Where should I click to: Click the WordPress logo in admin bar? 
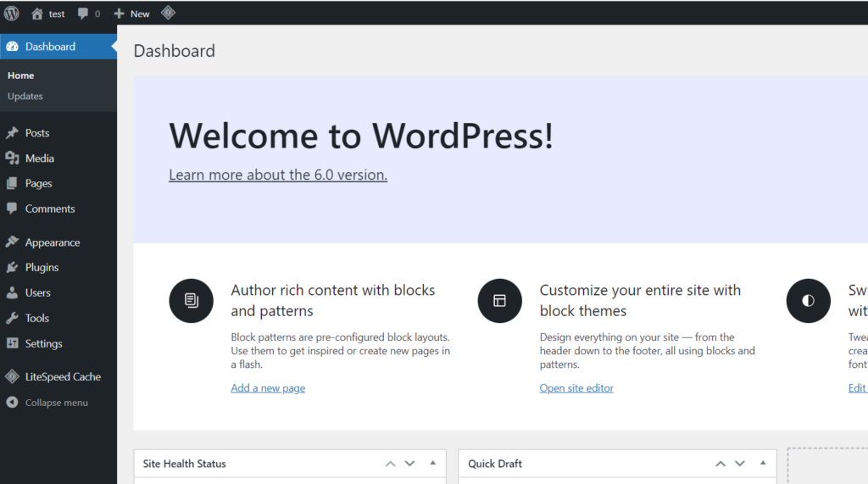[12, 14]
